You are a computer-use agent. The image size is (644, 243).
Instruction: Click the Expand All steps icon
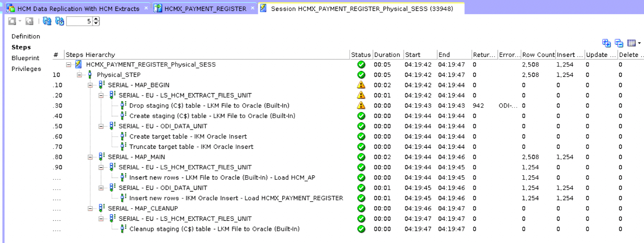[606, 43]
